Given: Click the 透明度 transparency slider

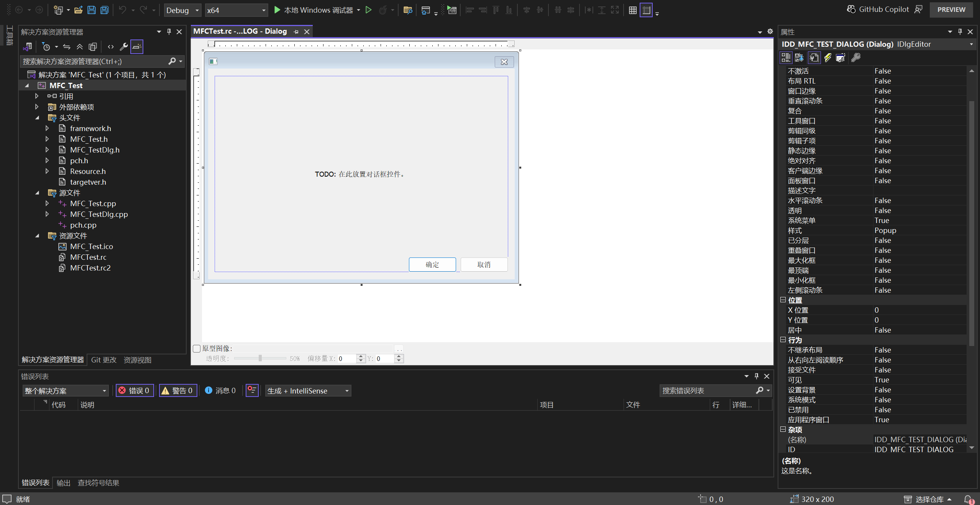Looking at the screenshot, I should pyautogui.click(x=260, y=358).
